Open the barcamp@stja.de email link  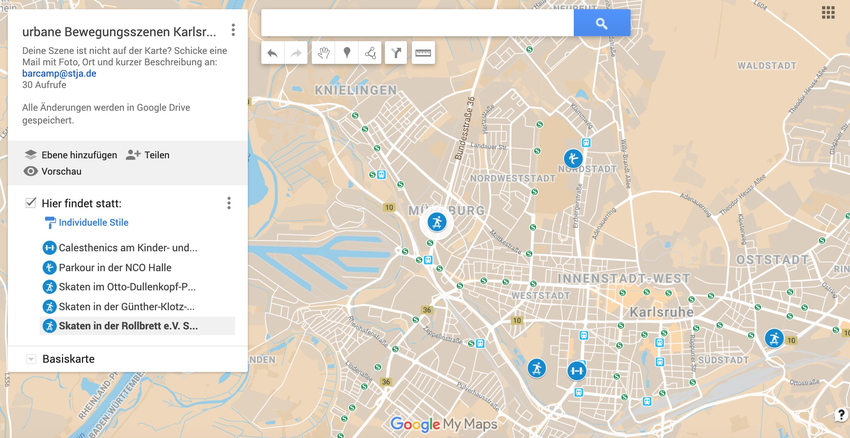(59, 73)
